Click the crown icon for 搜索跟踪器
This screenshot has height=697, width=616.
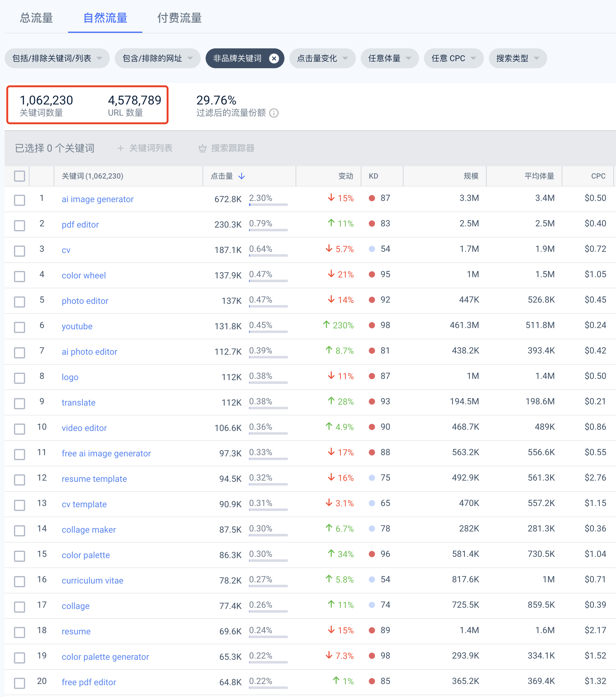coord(203,148)
